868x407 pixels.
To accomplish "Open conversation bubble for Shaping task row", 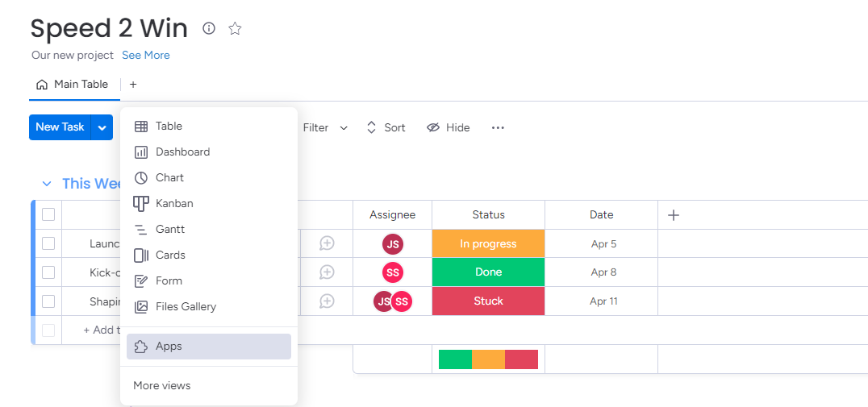I will (x=327, y=301).
